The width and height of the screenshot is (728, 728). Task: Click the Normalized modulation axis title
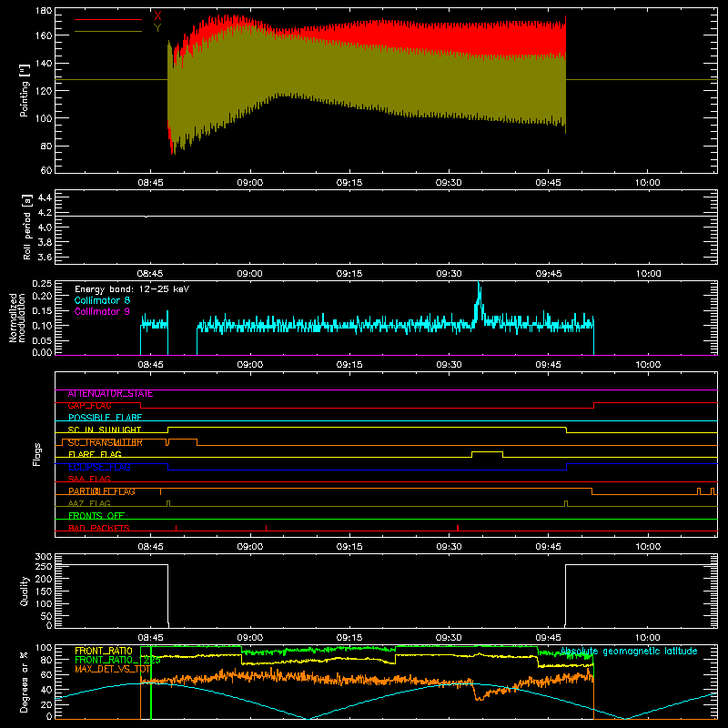(17, 318)
